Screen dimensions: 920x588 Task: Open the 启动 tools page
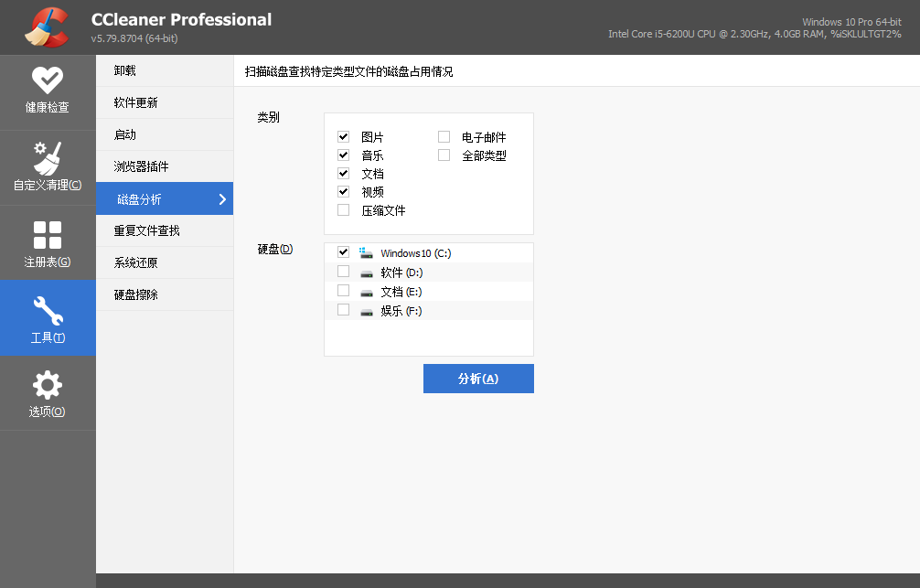(165, 134)
